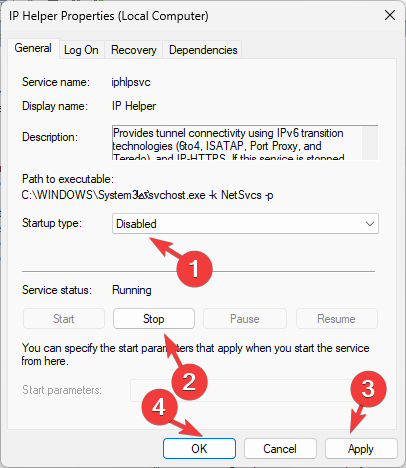
Task: Switch to the Recovery tab
Action: (x=134, y=50)
